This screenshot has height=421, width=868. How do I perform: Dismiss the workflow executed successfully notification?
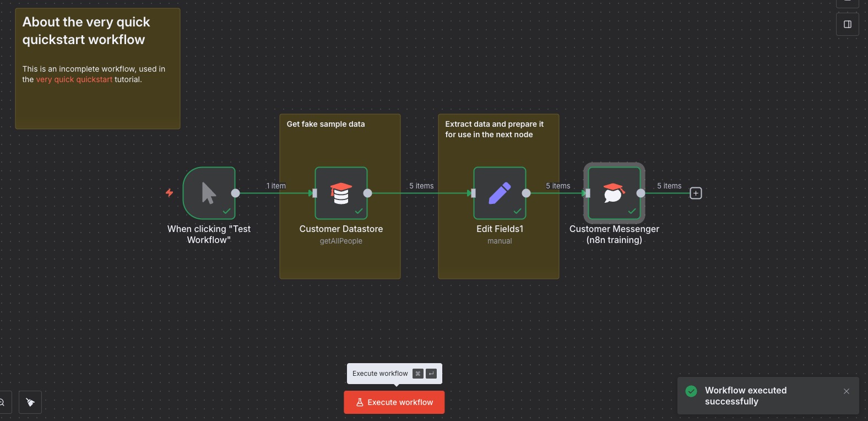click(x=846, y=391)
